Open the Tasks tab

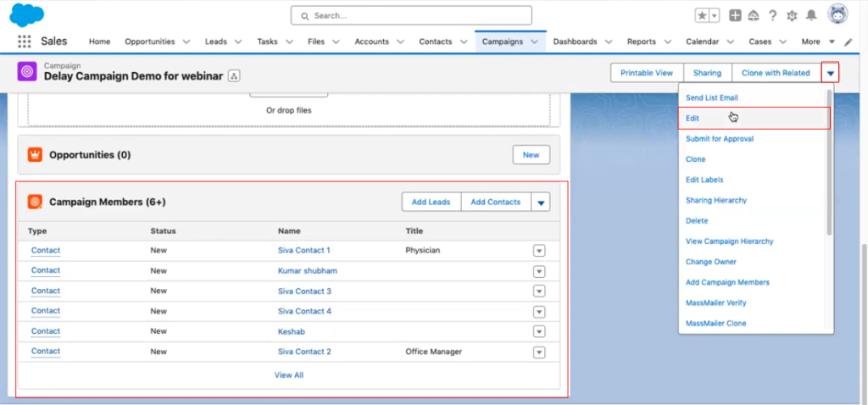(x=267, y=42)
